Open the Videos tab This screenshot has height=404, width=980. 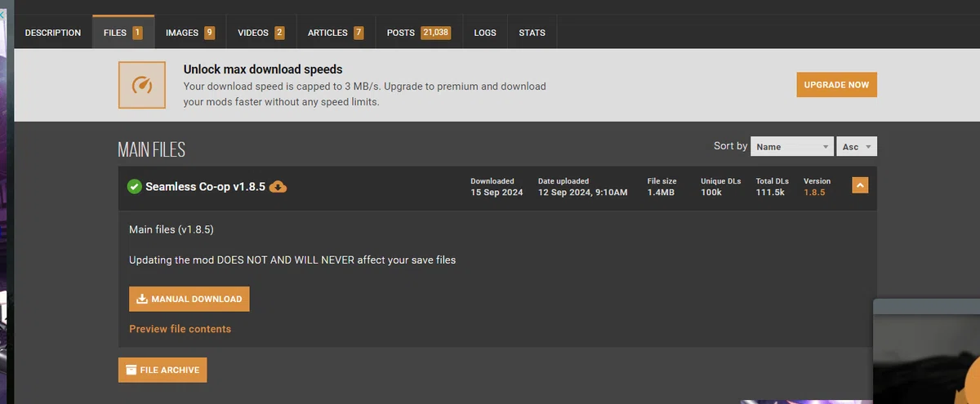coord(261,33)
